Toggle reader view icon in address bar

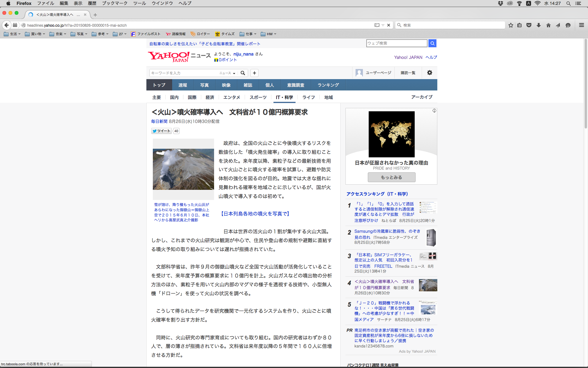[377, 25]
